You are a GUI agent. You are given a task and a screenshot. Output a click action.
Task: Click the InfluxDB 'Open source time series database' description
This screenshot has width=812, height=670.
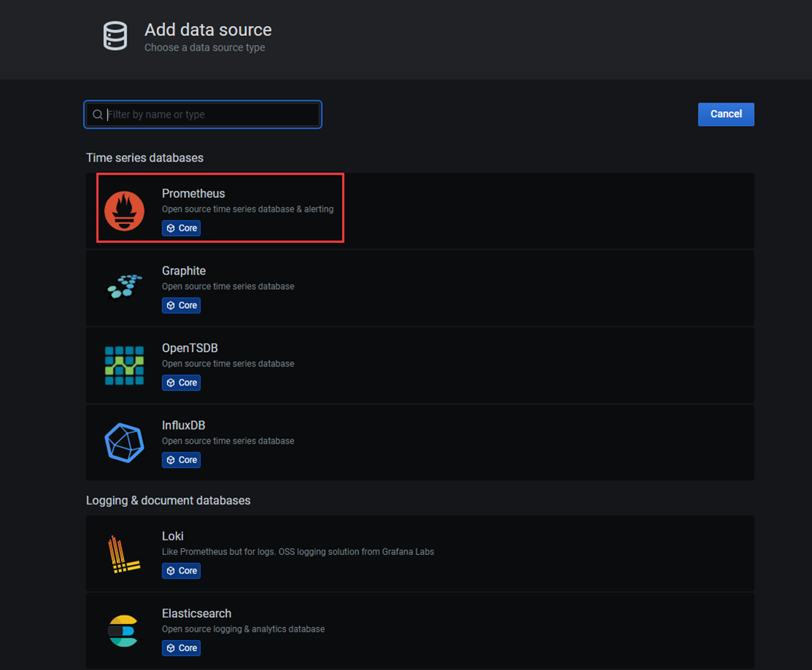click(x=228, y=441)
